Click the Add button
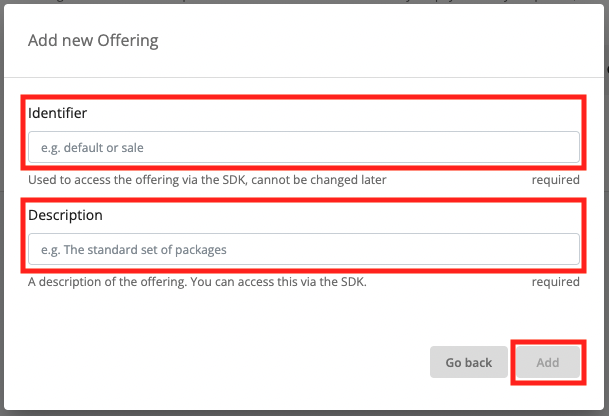609x416 pixels. 547,362
